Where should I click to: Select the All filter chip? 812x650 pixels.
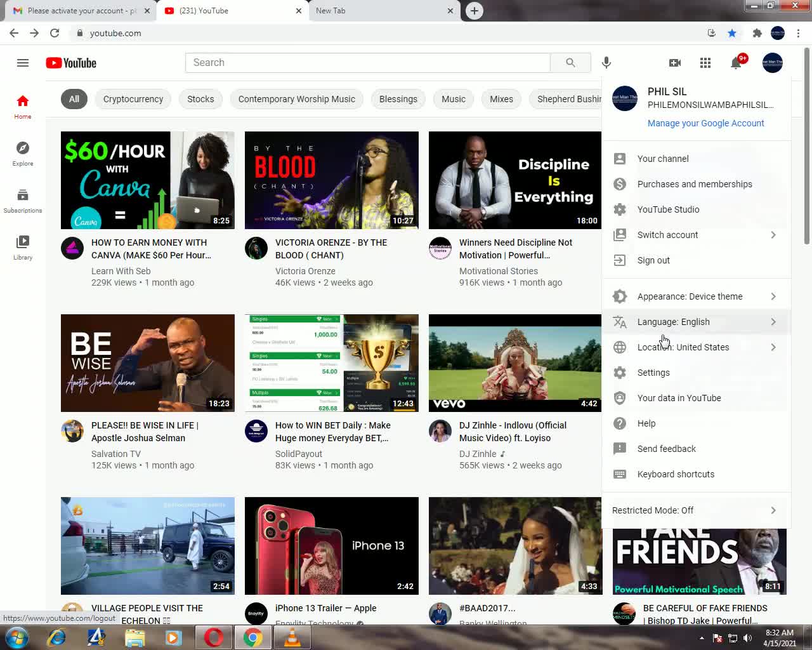pos(74,99)
